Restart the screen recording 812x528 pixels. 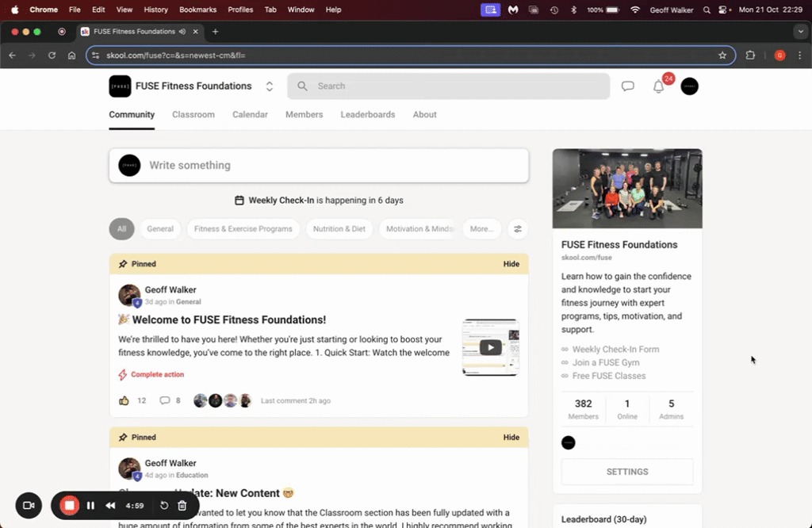pyautogui.click(x=164, y=505)
